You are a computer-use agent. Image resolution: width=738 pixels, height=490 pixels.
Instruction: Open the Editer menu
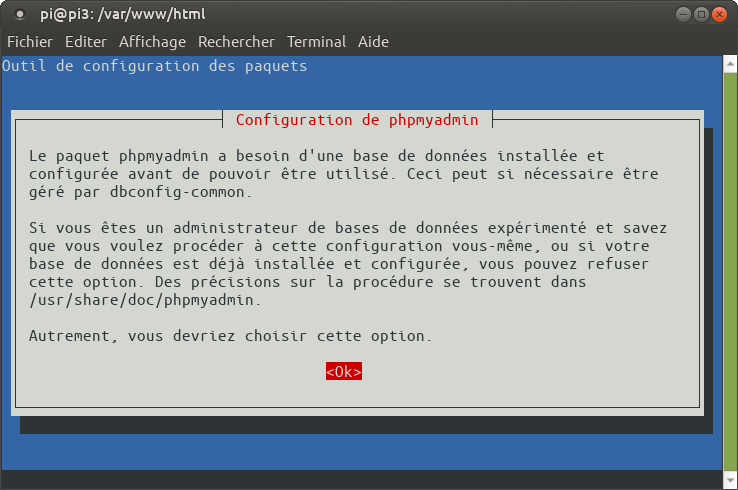click(x=85, y=42)
